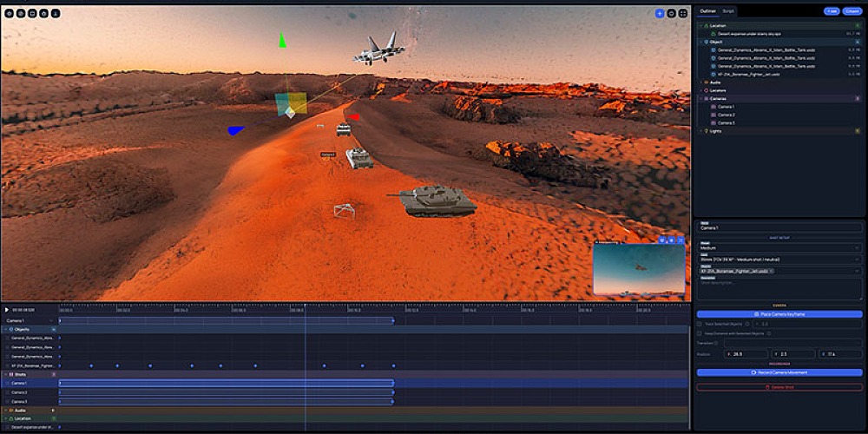This screenshot has width=868, height=434.
Task: Click Record Camera Movement button
Action: tap(779, 372)
